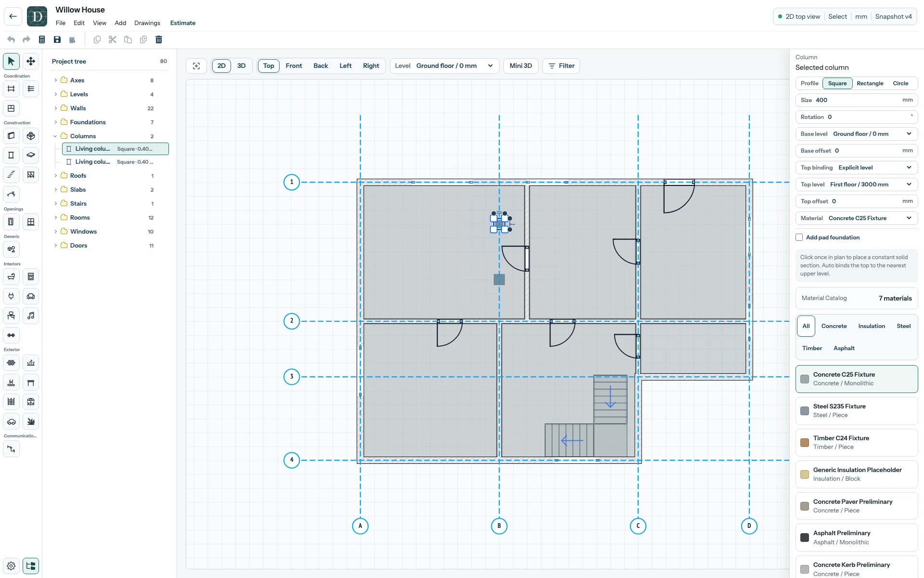The height and width of the screenshot is (578, 924).
Task: Click the zoom-to-fit view icon
Action: [196, 66]
